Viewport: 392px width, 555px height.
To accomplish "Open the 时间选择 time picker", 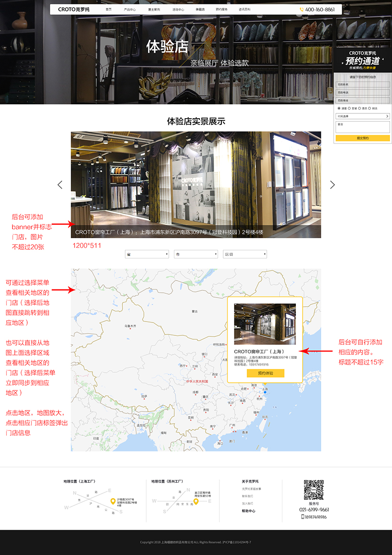I will coord(363,116).
